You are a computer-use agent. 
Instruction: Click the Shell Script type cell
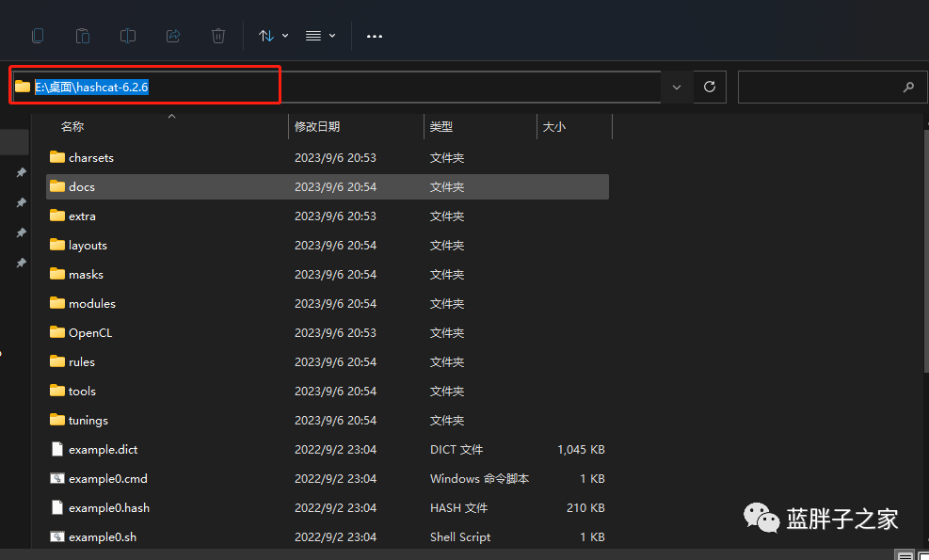460,536
